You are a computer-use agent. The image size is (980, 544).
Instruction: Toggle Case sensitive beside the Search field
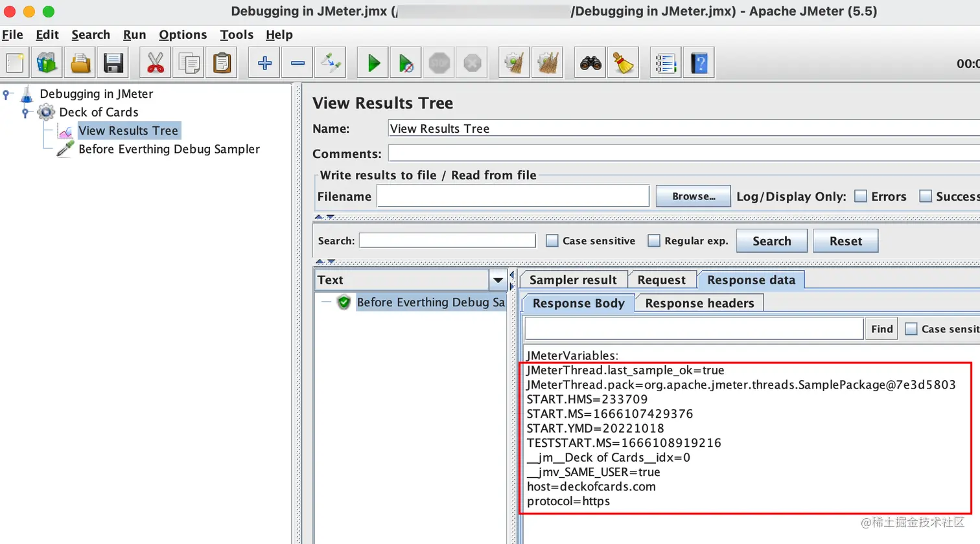(x=552, y=241)
